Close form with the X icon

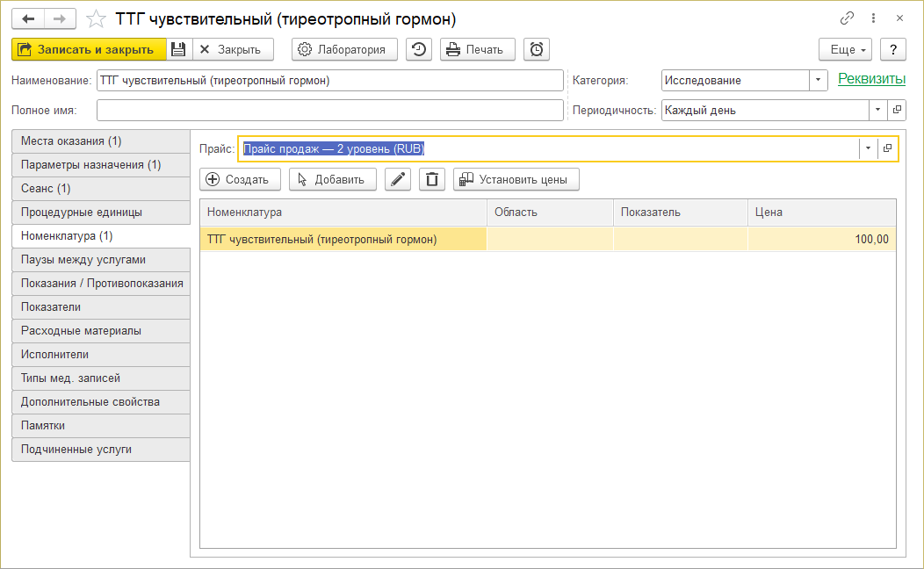899,18
